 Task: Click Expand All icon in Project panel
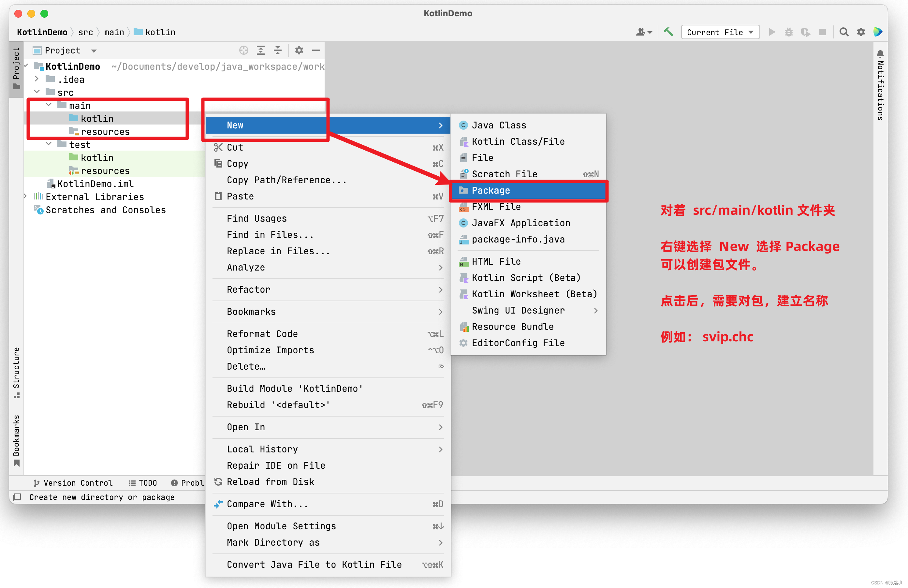(261, 50)
